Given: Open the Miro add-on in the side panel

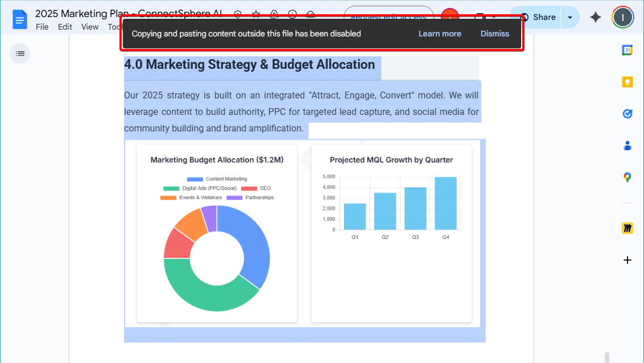Looking at the screenshot, I should pyautogui.click(x=627, y=228).
